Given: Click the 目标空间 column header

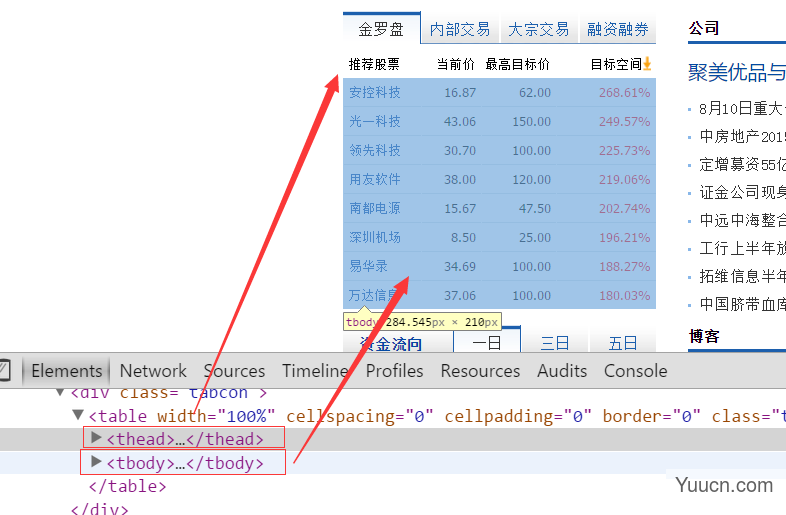Looking at the screenshot, I should pyautogui.click(x=616, y=64).
